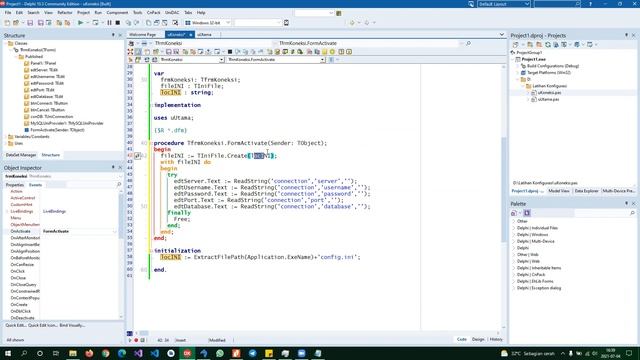Open Firefox from the Windows taskbar

(x=89, y=353)
